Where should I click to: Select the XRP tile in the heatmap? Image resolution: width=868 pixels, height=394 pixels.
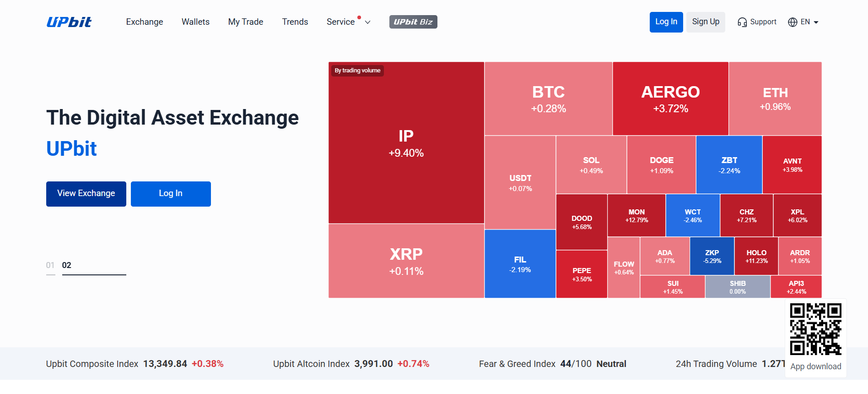coord(405,261)
